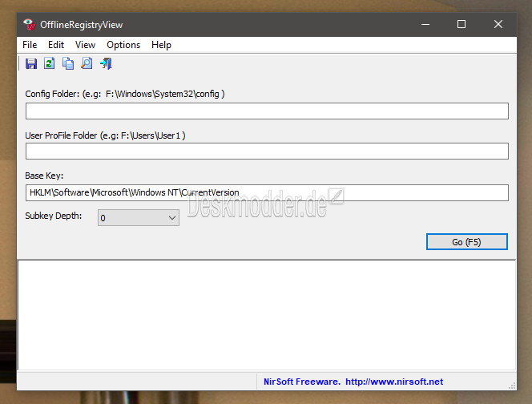Focus the User ProFile Folder field
Screen dimensions: 532x404
(267, 151)
